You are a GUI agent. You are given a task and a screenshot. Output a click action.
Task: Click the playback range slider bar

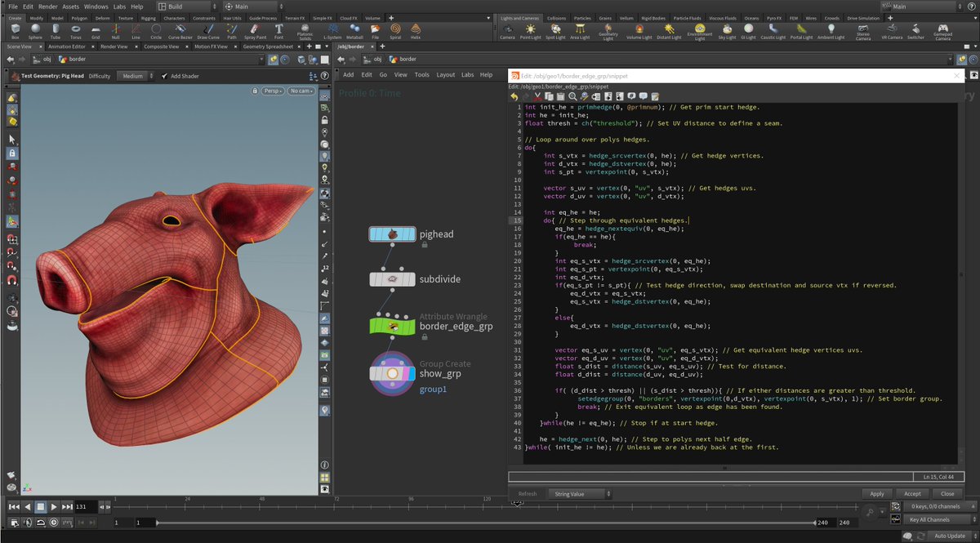coord(485,522)
